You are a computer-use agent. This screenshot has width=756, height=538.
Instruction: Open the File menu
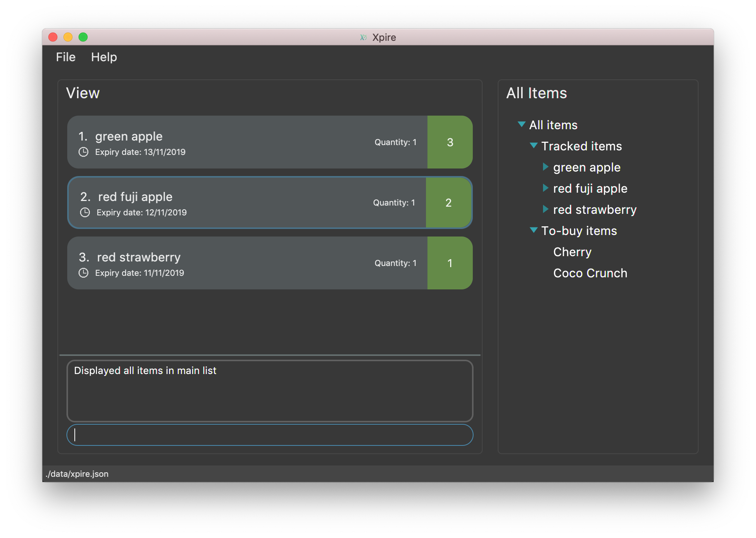tap(65, 56)
